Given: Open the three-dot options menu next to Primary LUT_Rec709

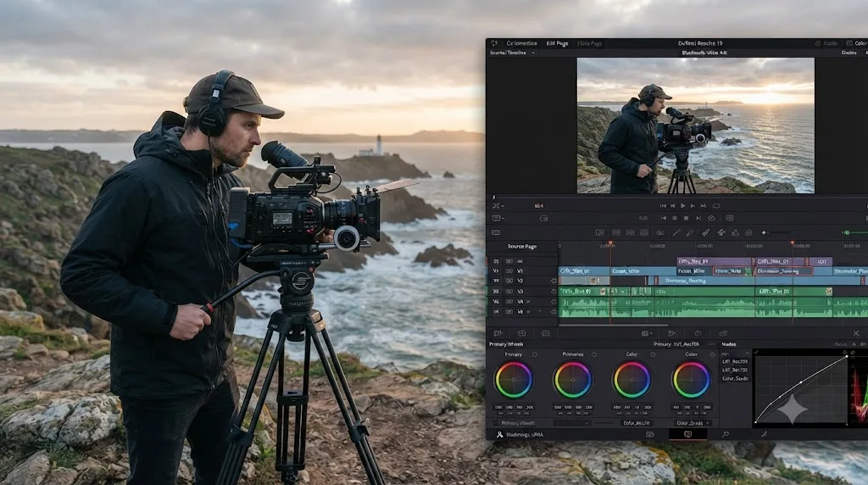Looking at the screenshot, I should click(712, 344).
